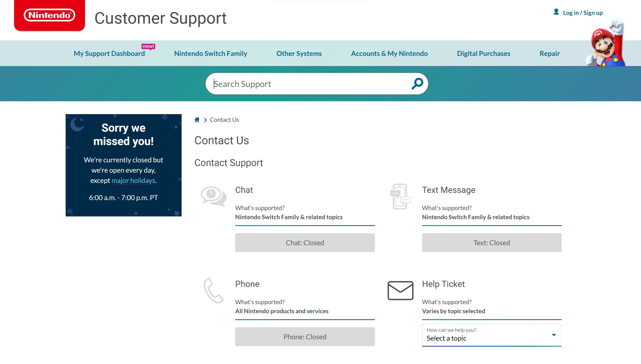Select the Nintendo Switch Family tab
641x364 pixels.
point(210,53)
